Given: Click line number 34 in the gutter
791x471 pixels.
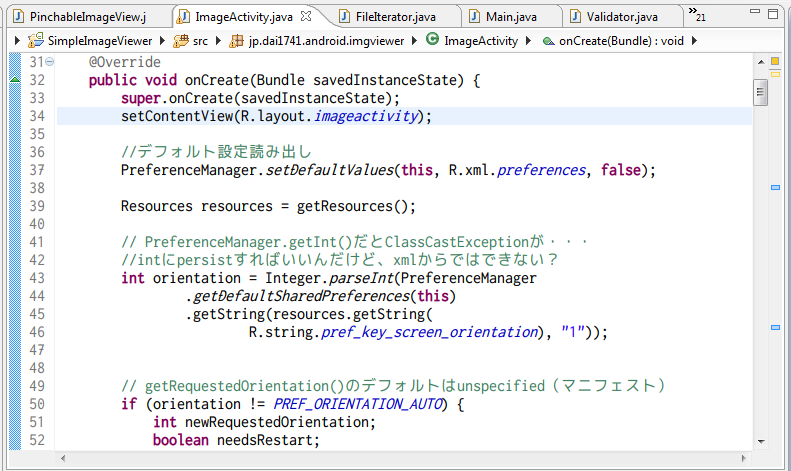Looking at the screenshot, I should 37,116.
